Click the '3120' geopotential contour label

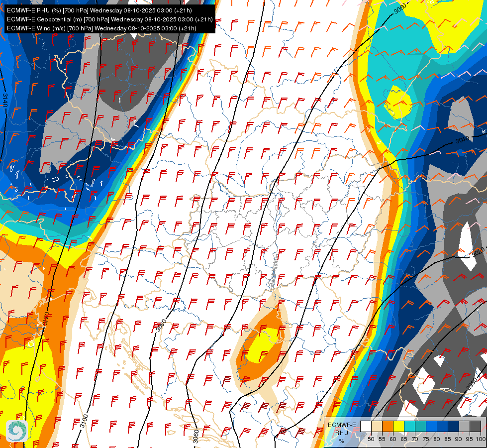pyautogui.click(x=46, y=319)
